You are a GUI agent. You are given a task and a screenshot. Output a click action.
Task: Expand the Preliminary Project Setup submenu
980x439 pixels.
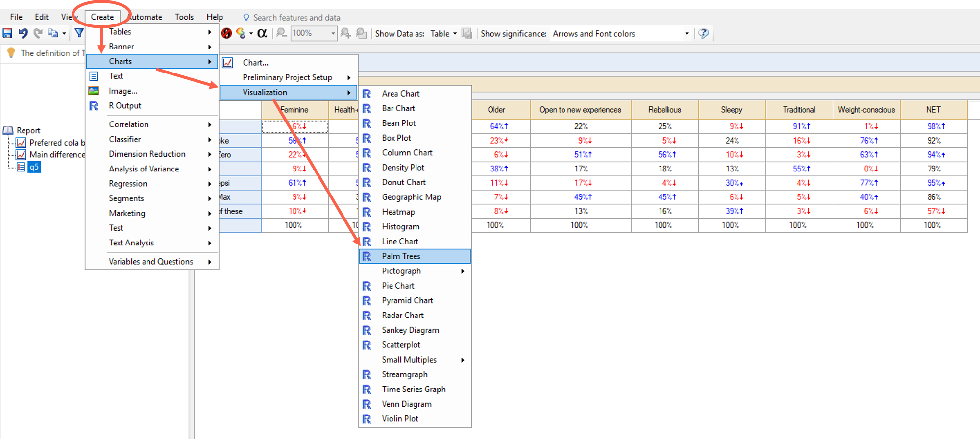(x=289, y=77)
